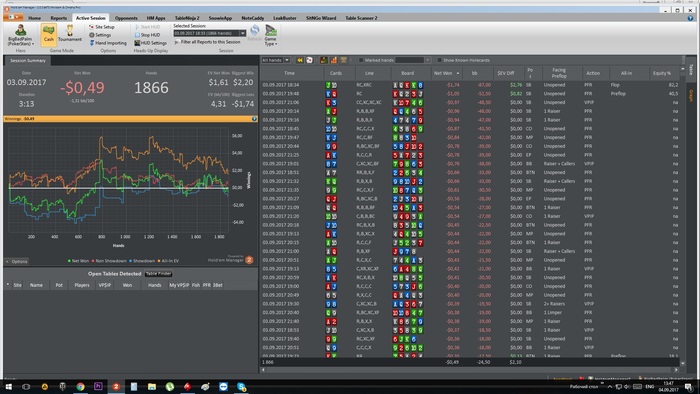700x394 pixels.
Task: Click Stop HUD
Action: click(x=147, y=35)
